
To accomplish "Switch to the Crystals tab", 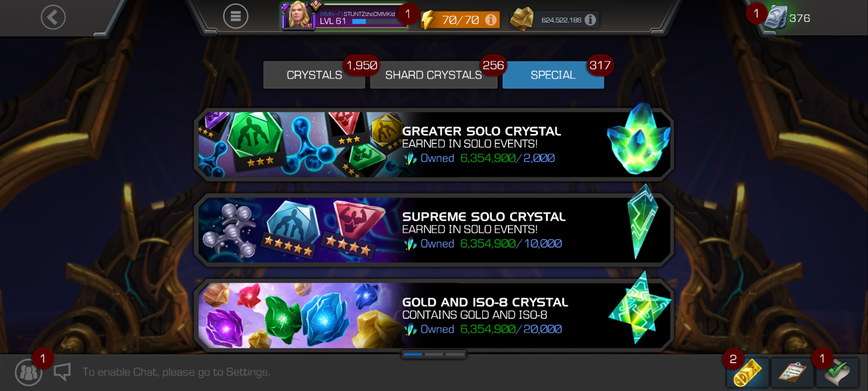I will (x=314, y=75).
